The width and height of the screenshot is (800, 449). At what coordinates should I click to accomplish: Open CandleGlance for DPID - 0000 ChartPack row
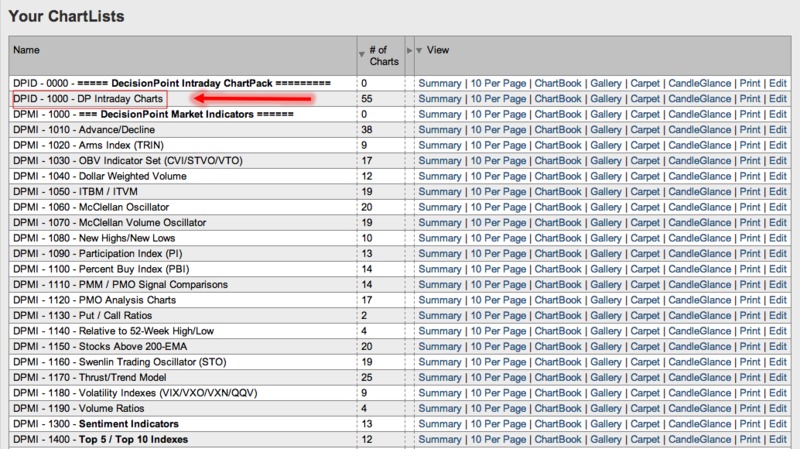(x=699, y=83)
